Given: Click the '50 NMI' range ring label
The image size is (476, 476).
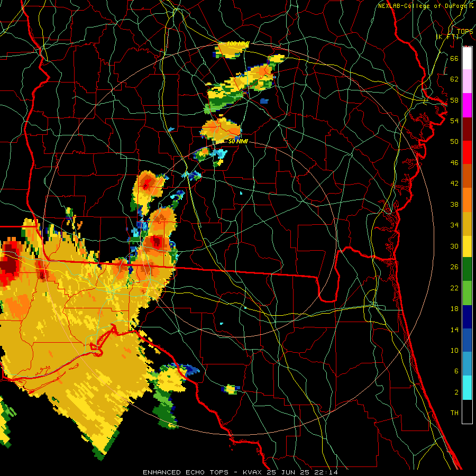Looking at the screenshot, I should pos(238,141).
